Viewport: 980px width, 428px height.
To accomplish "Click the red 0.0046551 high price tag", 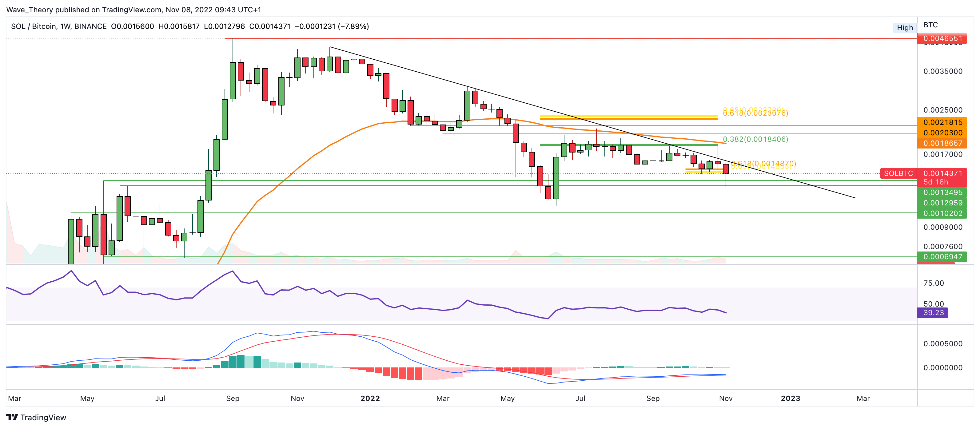I will pyautogui.click(x=942, y=38).
